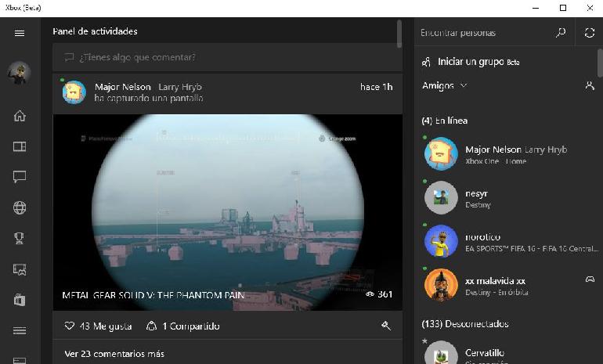
Task: Open your profile avatar in sidebar
Action: click(x=20, y=73)
